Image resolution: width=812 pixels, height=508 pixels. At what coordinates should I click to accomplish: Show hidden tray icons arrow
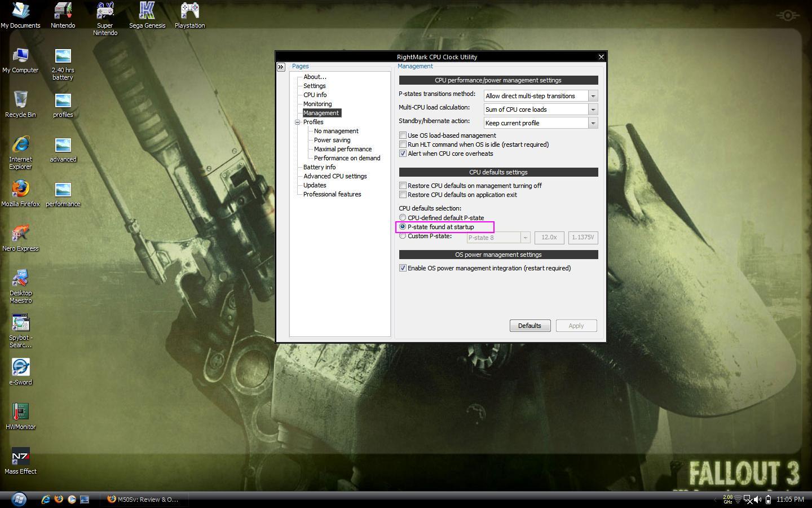click(x=716, y=499)
